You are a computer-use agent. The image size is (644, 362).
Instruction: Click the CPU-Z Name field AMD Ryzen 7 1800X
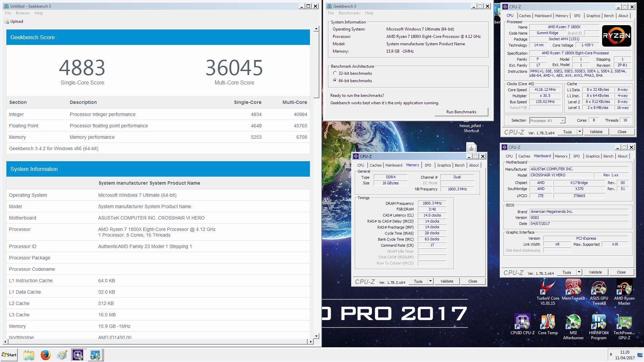(564, 27)
